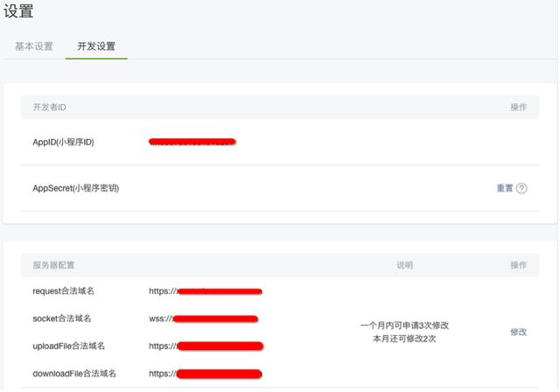Switch to the 基本设置 tab
Viewport: 560px width, 392px height.
pos(34,46)
